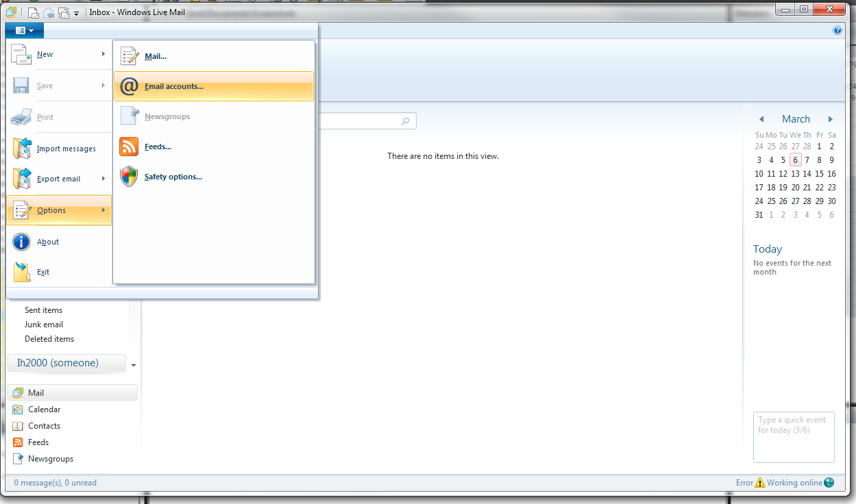Expand the New submenu arrow
This screenshot has width=856, height=504.
103,54
